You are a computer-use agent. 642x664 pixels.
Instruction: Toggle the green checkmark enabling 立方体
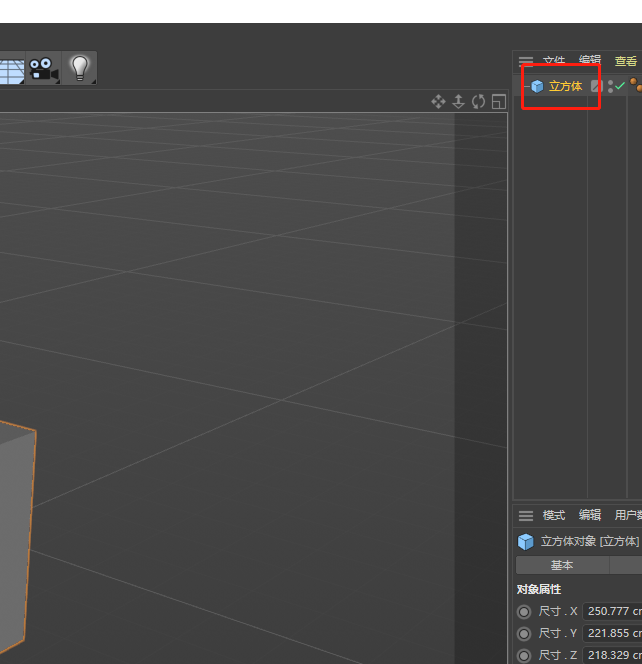pyautogui.click(x=620, y=86)
